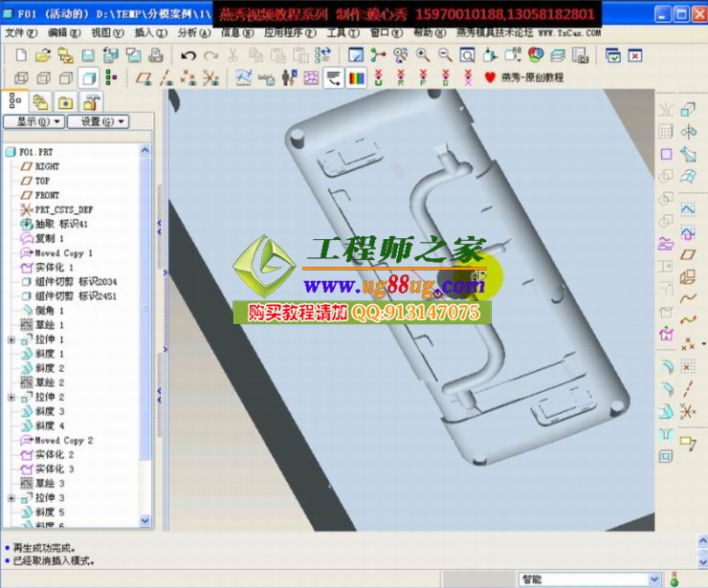Expand the 拉伸 1 tree node
Screen dimensions: 708x588
[11, 339]
